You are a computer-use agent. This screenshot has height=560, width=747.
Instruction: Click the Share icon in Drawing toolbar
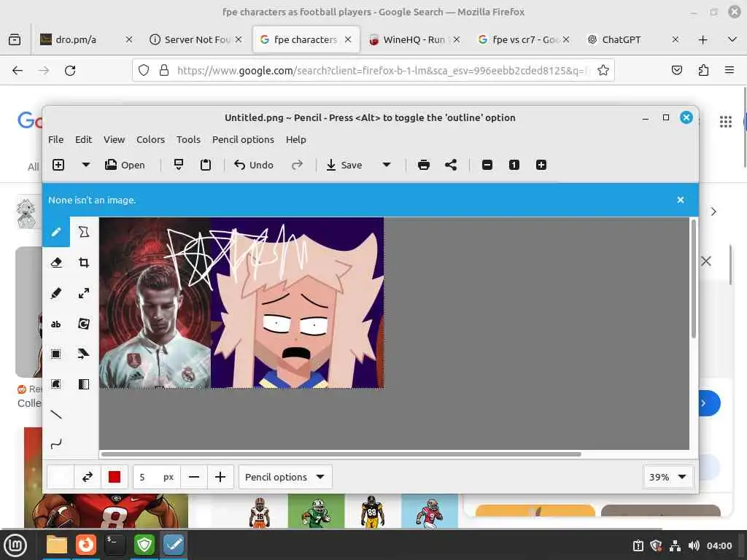tap(451, 165)
